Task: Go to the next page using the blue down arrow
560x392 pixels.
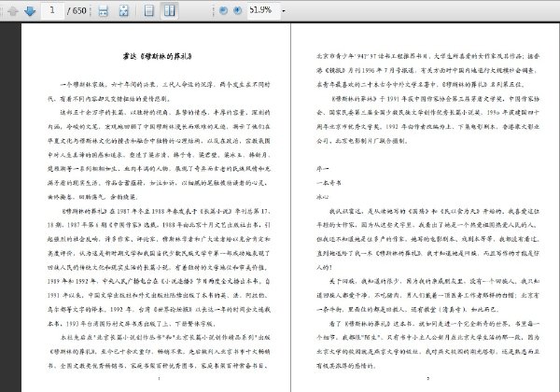Action: [30, 11]
